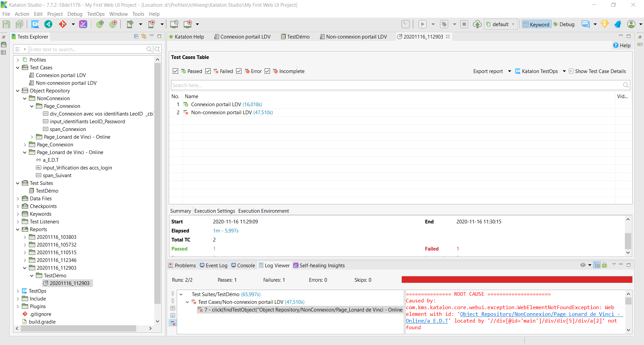644x345 pixels.
Task: Stop test execution with the stop icon
Action: tap(464, 24)
